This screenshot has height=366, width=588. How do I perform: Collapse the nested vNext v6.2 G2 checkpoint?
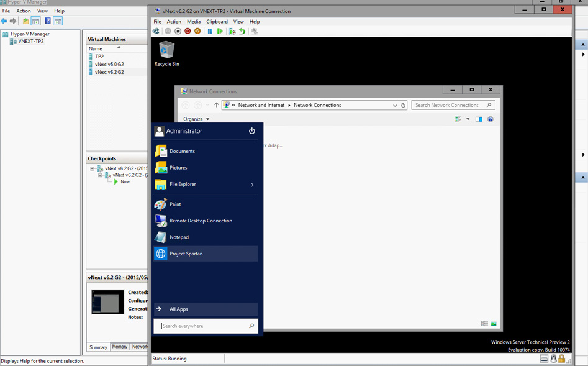100,175
